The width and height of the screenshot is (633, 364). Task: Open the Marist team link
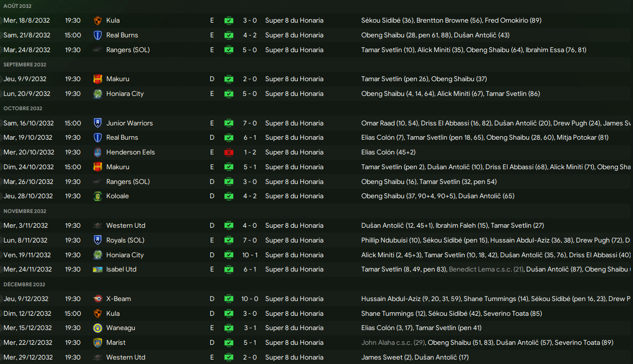(x=116, y=343)
